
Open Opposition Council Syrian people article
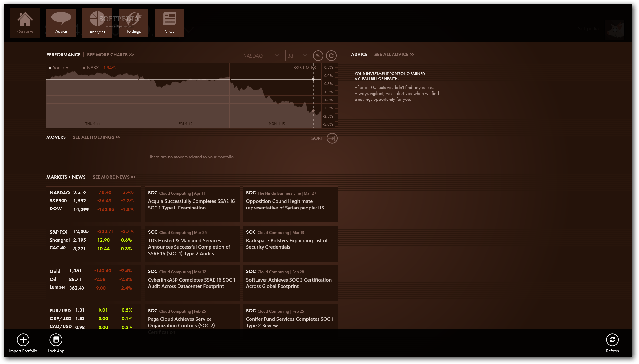[x=290, y=204]
